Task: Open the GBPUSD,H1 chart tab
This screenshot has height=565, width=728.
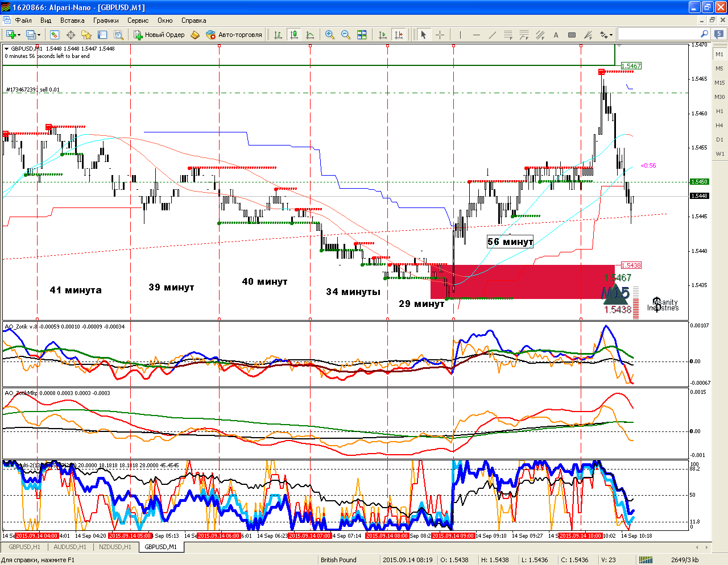Action: click(x=24, y=547)
